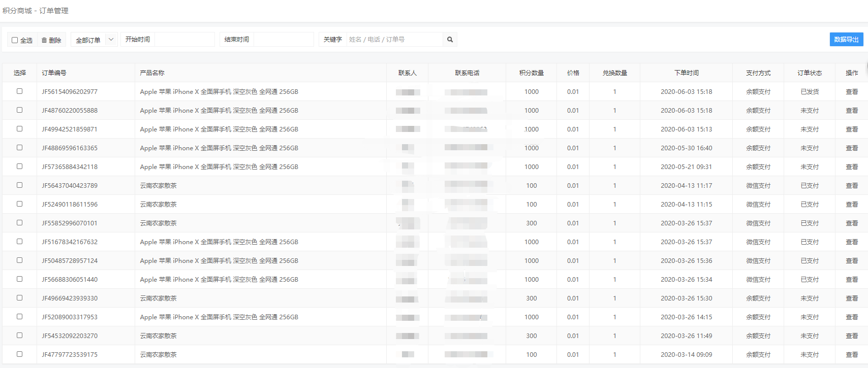Check the box for order JF56154096202977
The height and width of the screenshot is (368, 868).
[x=20, y=91]
